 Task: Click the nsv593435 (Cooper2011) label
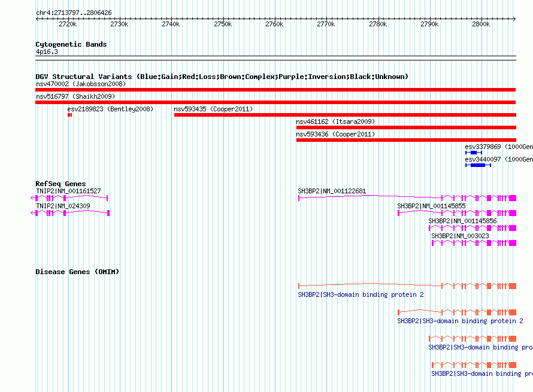click(213, 109)
